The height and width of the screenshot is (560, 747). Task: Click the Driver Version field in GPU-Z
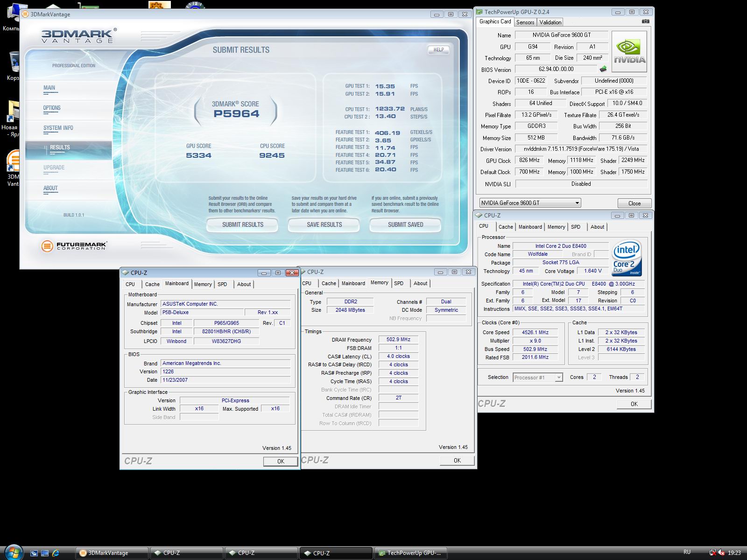coord(581,149)
